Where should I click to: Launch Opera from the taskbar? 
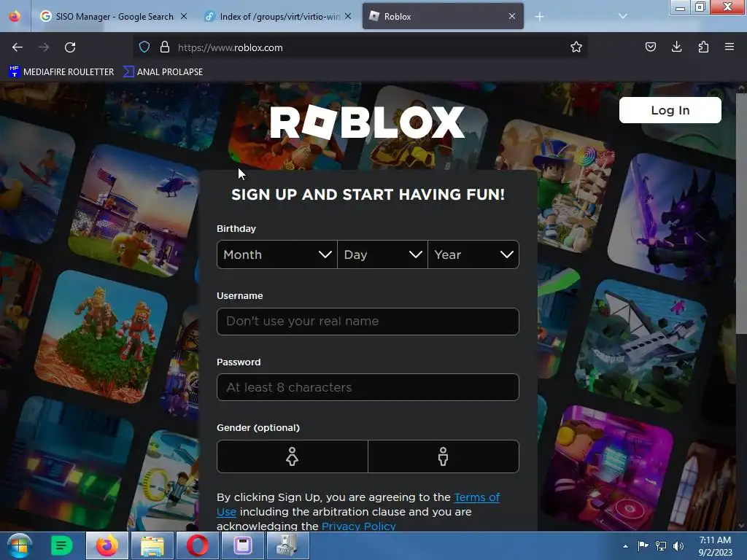197,545
